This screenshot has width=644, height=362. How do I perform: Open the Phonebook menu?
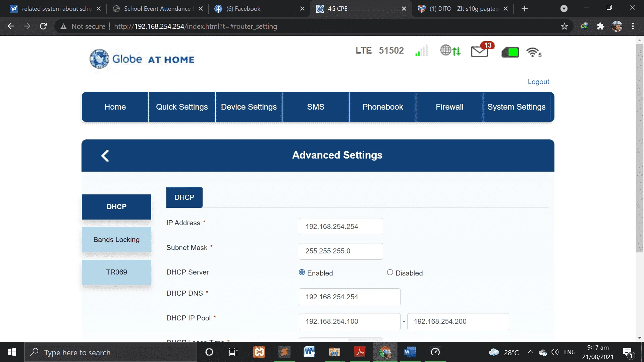coord(383,107)
